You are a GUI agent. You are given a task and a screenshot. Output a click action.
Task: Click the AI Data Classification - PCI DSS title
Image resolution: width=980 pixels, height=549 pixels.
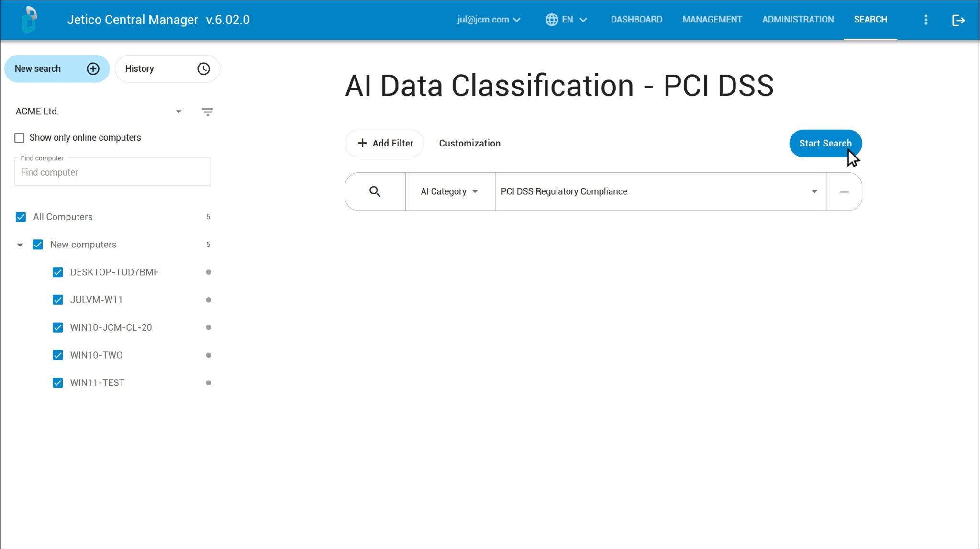coord(559,86)
